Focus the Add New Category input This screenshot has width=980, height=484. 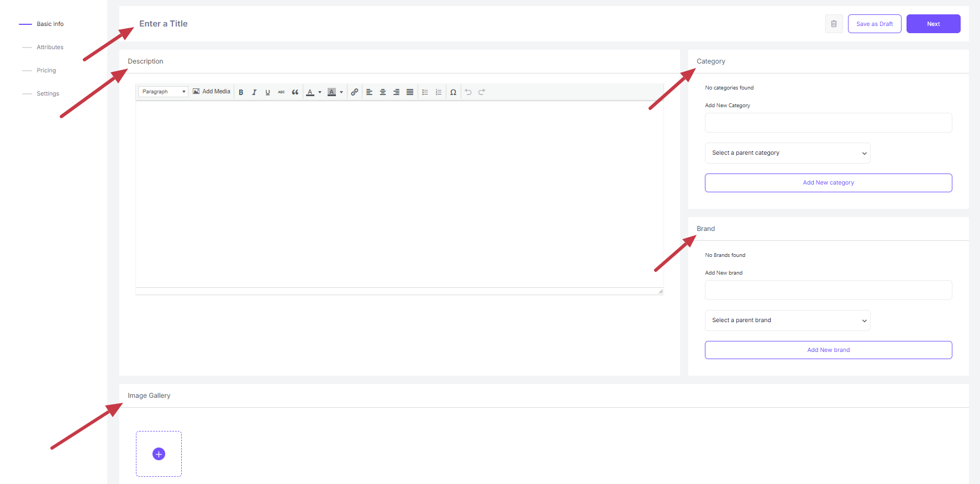pyautogui.click(x=828, y=123)
